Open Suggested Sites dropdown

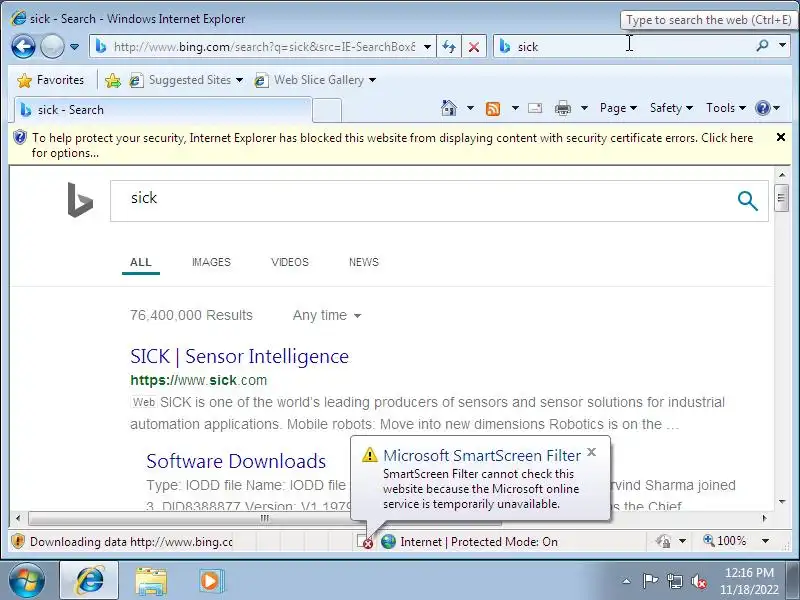click(186, 80)
